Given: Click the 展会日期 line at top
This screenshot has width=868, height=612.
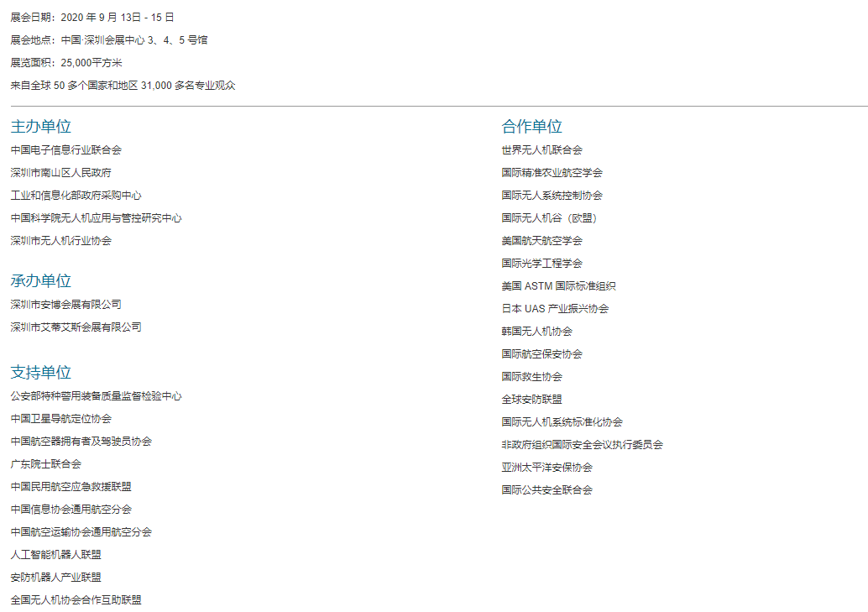Looking at the screenshot, I should [x=92, y=18].
